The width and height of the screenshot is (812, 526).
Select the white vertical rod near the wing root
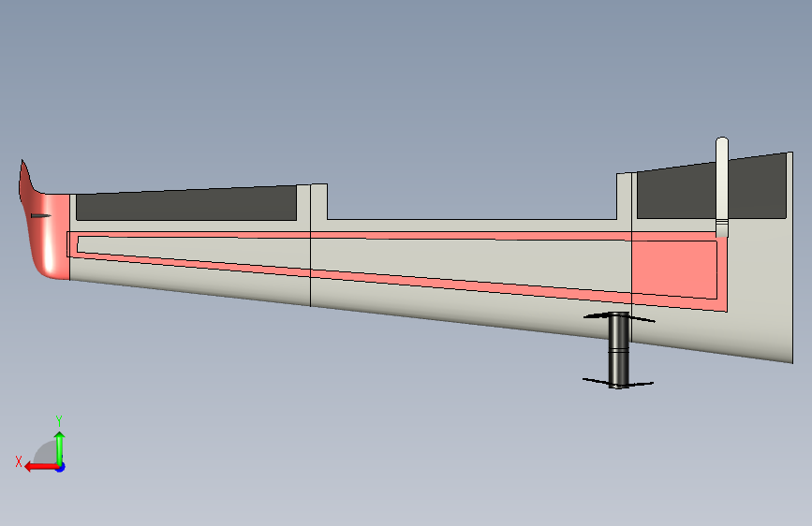722,187
